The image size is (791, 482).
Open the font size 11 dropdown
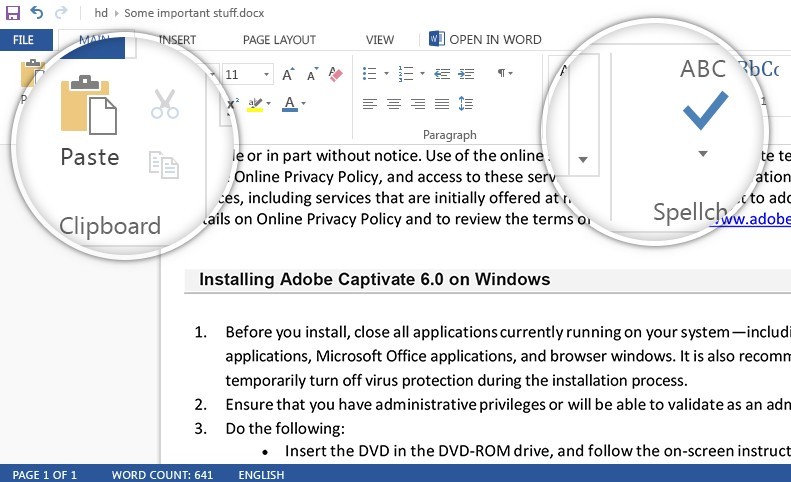266,75
